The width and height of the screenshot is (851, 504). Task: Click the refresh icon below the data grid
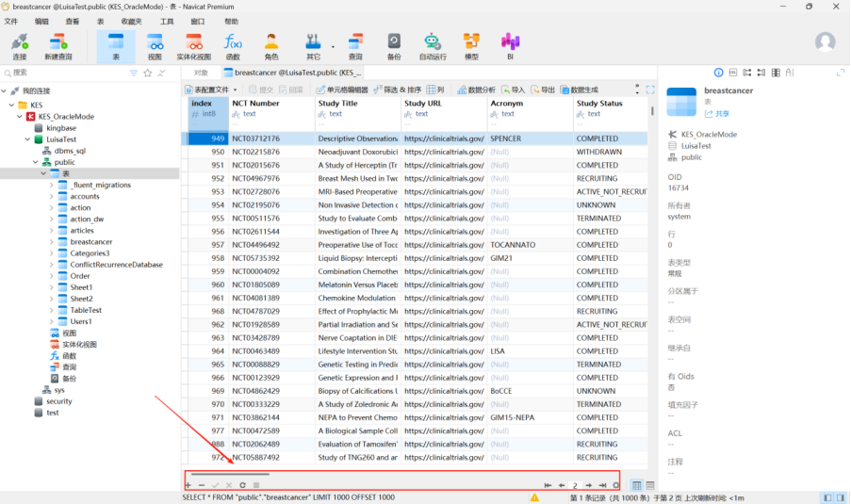pyautogui.click(x=242, y=485)
